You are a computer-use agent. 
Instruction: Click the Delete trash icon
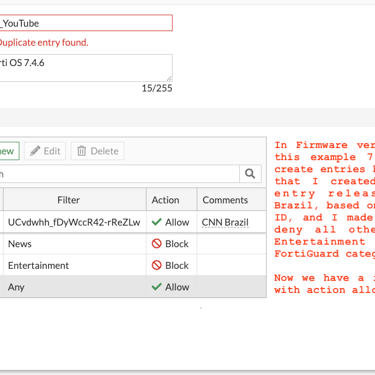tap(82, 151)
